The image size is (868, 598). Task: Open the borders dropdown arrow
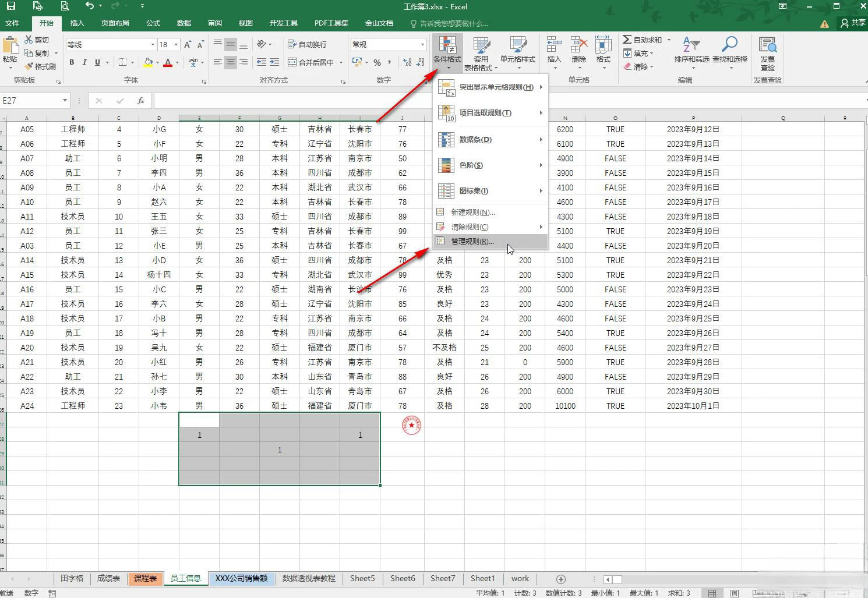(x=132, y=62)
